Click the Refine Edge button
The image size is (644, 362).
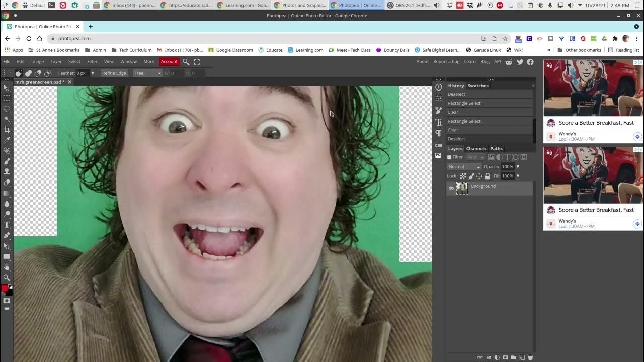[x=114, y=73]
